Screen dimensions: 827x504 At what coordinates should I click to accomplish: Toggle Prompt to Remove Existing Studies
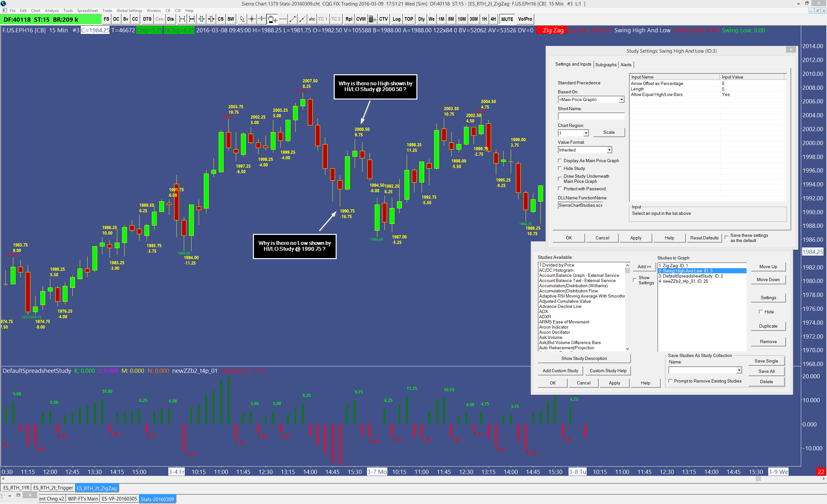point(670,381)
